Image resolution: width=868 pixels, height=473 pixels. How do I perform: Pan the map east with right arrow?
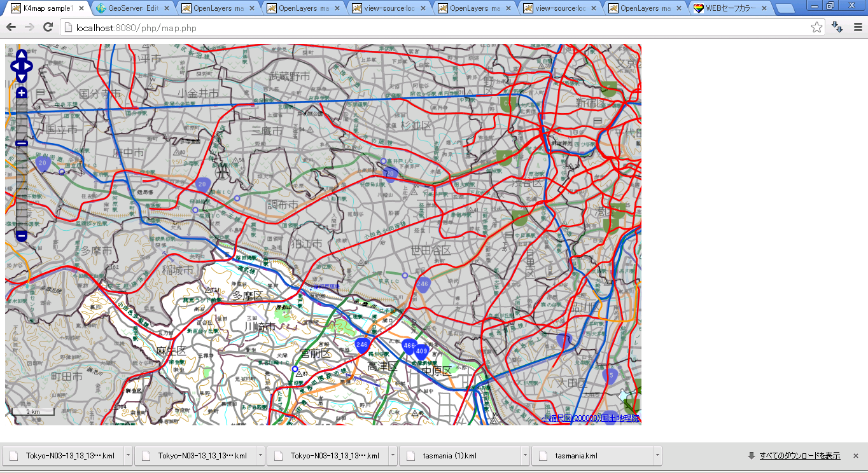click(x=28, y=65)
